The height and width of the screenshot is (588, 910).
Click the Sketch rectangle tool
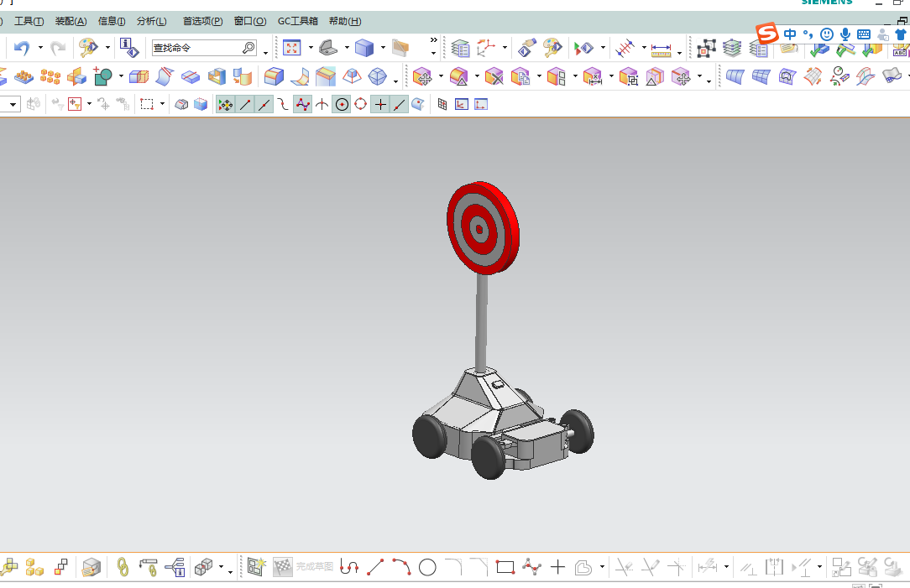click(x=505, y=567)
